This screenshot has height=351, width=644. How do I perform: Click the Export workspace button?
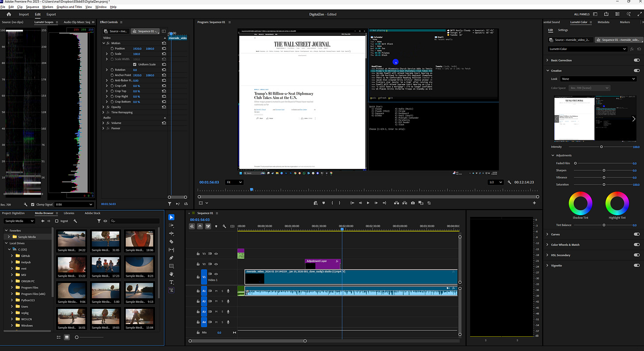click(51, 14)
